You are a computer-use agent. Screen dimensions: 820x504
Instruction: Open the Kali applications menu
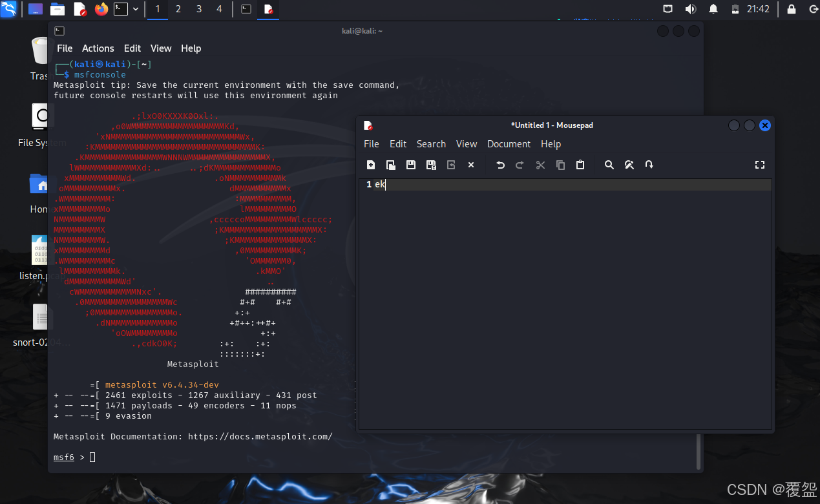click(8, 9)
